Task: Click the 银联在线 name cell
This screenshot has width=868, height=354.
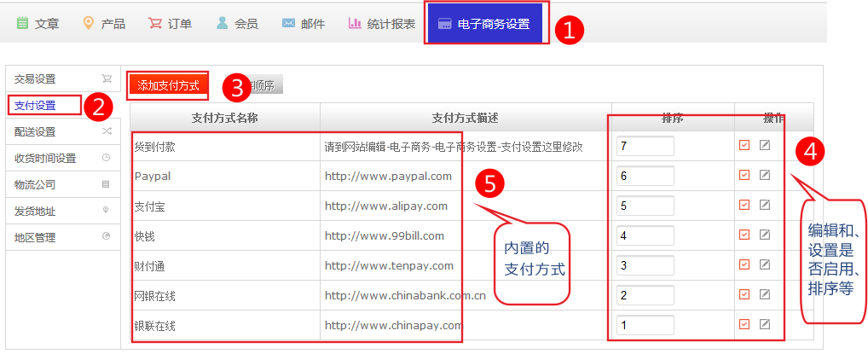Action: coord(225,326)
